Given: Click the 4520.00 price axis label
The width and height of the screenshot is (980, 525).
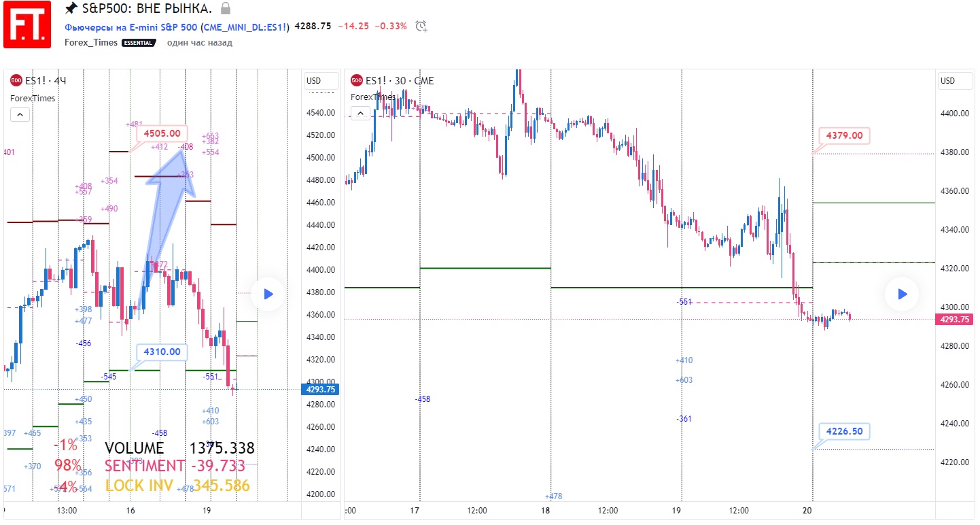Looking at the screenshot, I should [x=321, y=135].
